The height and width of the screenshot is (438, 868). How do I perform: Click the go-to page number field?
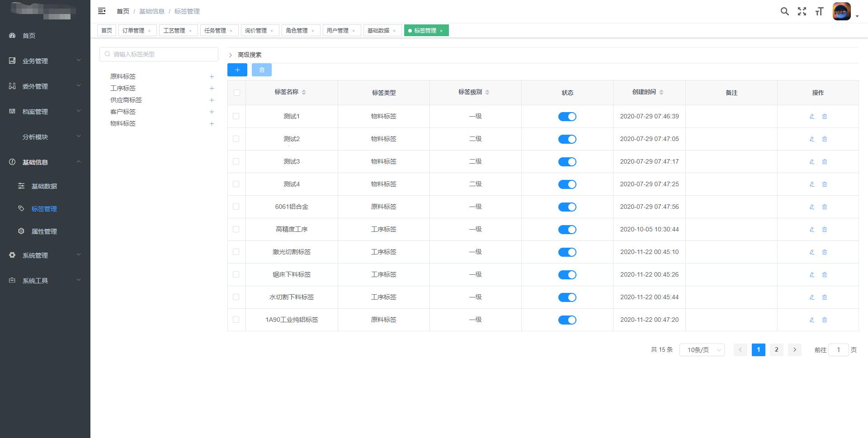(x=838, y=350)
